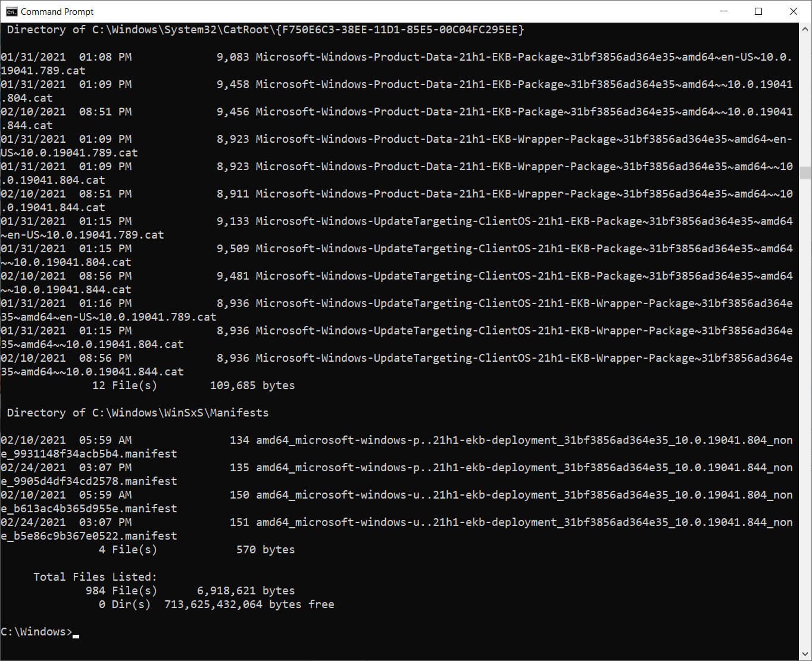Click the WinSxS\Manifests directory line
The height and width of the screenshot is (661, 812).
tap(138, 413)
